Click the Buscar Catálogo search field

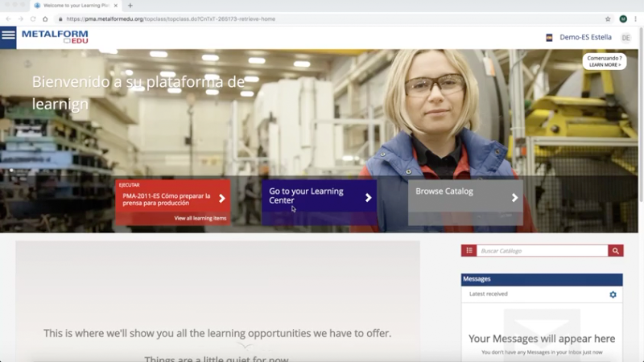pos(542,251)
